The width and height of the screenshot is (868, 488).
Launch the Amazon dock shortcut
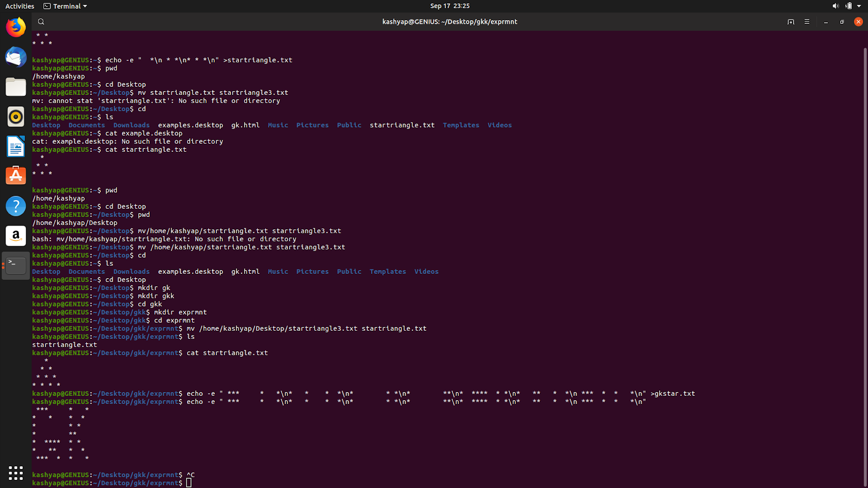click(x=16, y=236)
